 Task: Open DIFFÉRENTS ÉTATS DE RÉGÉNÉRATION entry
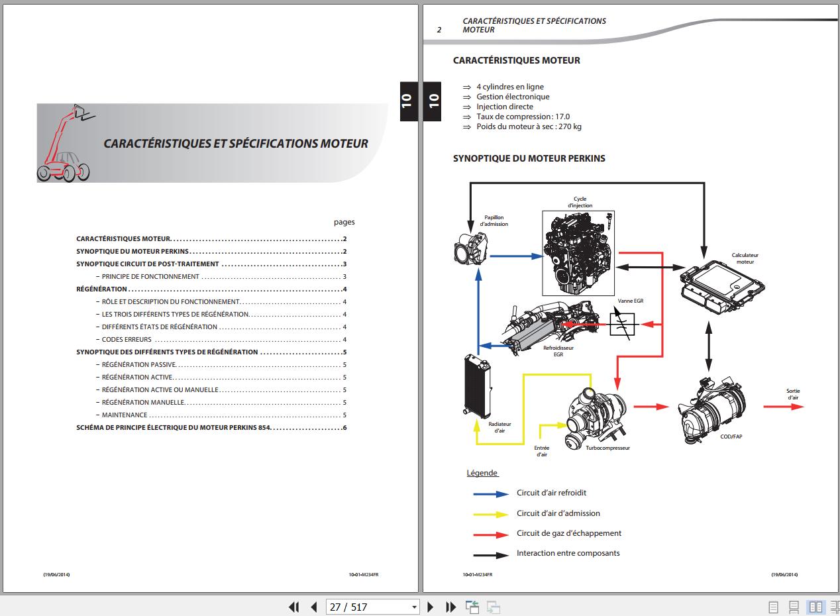click(x=221, y=327)
